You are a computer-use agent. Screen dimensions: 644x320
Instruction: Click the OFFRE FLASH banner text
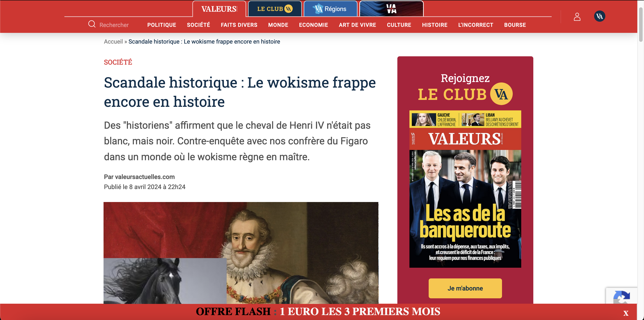click(x=318, y=312)
